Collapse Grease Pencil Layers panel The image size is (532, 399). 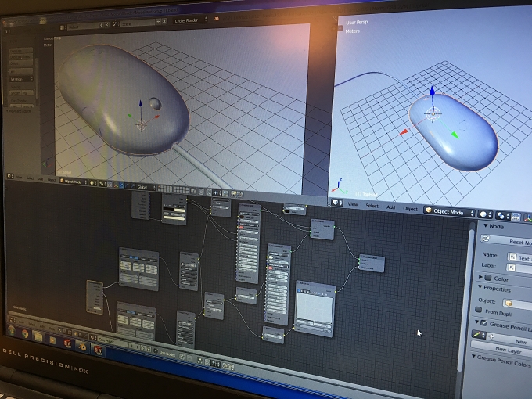pos(476,322)
